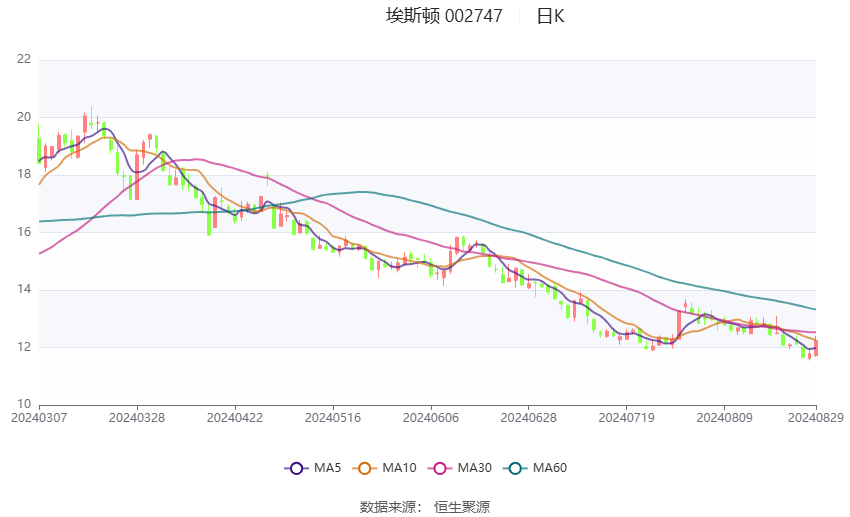The height and width of the screenshot is (517, 850).
Task: Click the 日K label
Action: 550,16
